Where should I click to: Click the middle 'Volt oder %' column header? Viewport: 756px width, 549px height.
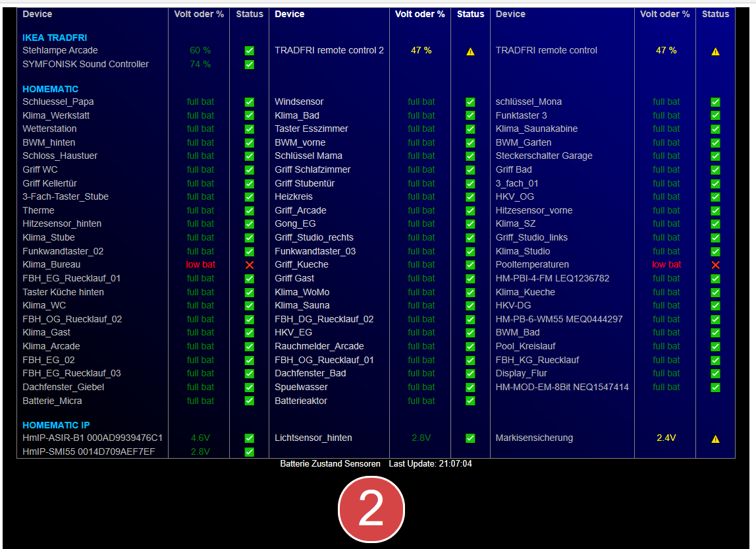pos(420,14)
